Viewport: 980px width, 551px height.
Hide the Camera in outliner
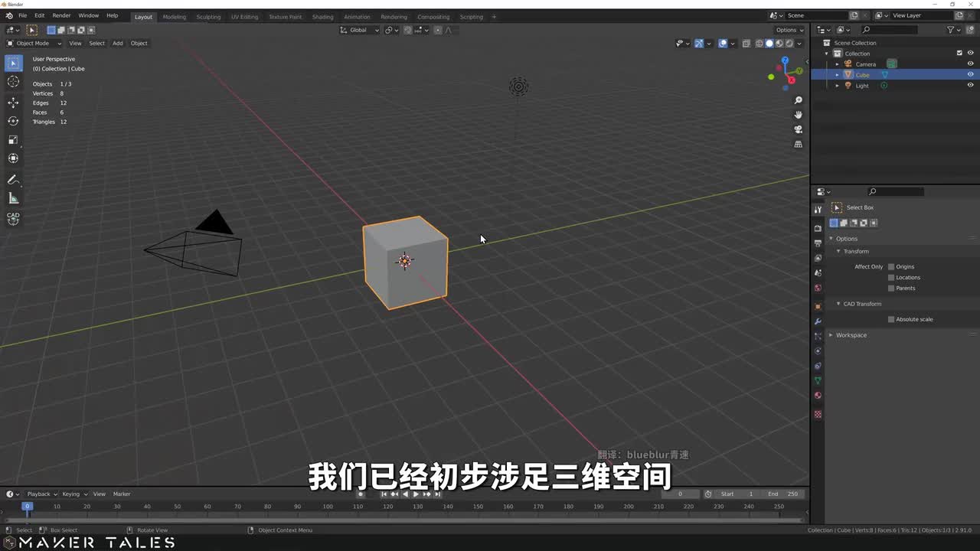pyautogui.click(x=970, y=64)
